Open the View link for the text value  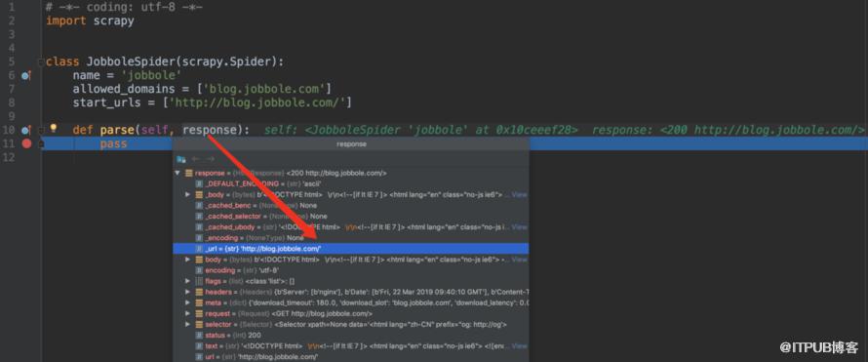point(519,346)
